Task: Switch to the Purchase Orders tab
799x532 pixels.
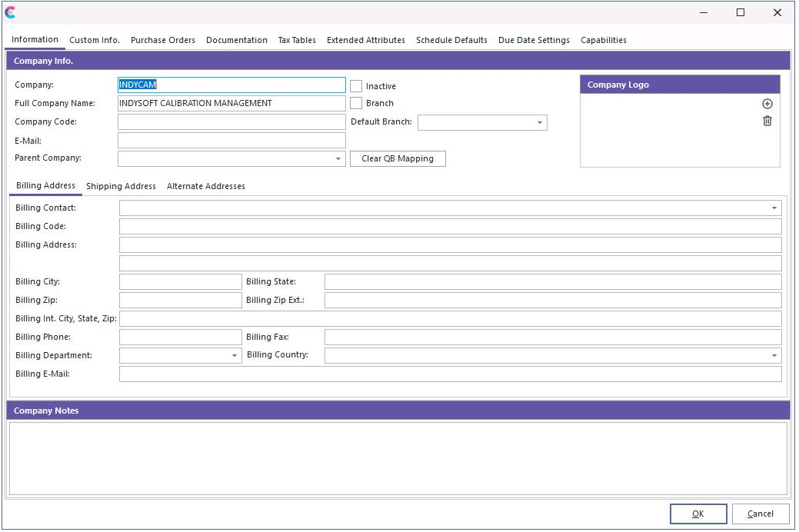Action: 162,40
